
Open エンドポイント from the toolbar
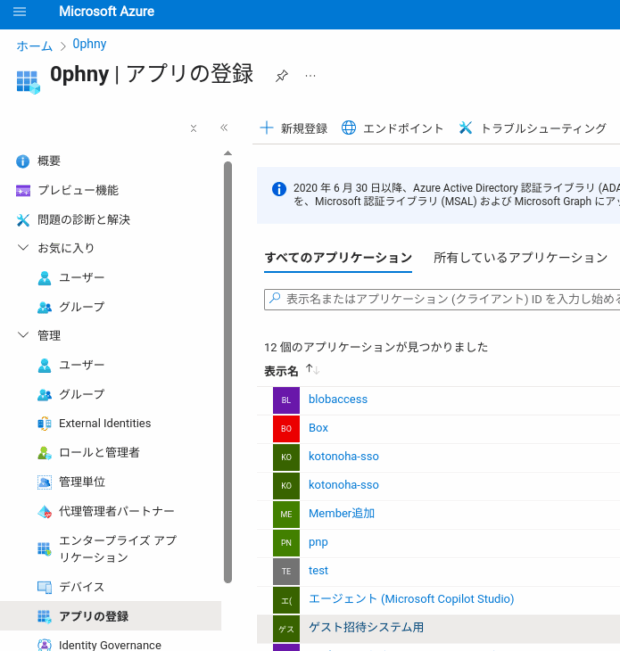point(403,129)
